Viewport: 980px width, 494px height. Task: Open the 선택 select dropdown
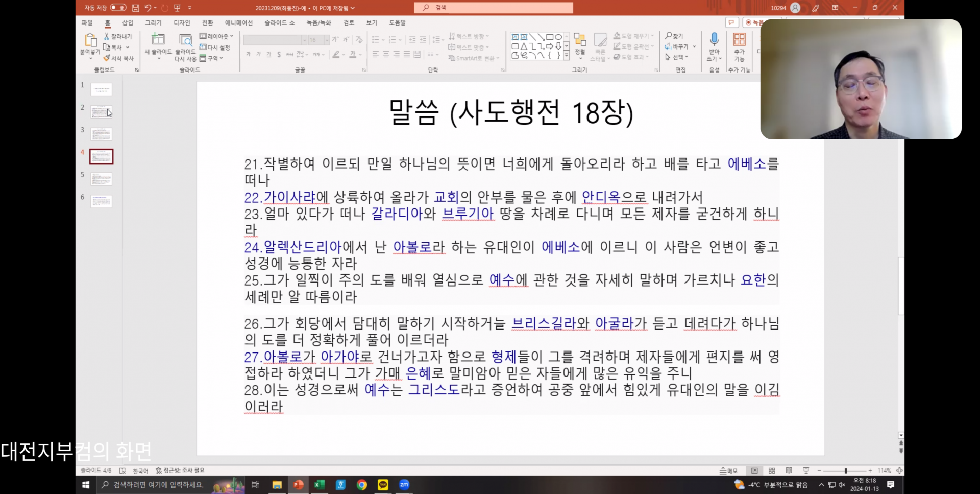677,57
